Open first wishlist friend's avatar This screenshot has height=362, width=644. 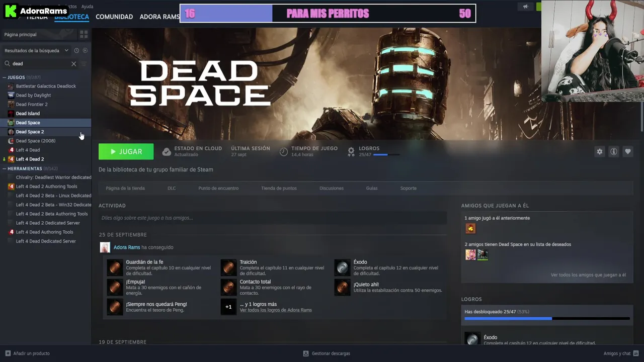tap(470, 255)
